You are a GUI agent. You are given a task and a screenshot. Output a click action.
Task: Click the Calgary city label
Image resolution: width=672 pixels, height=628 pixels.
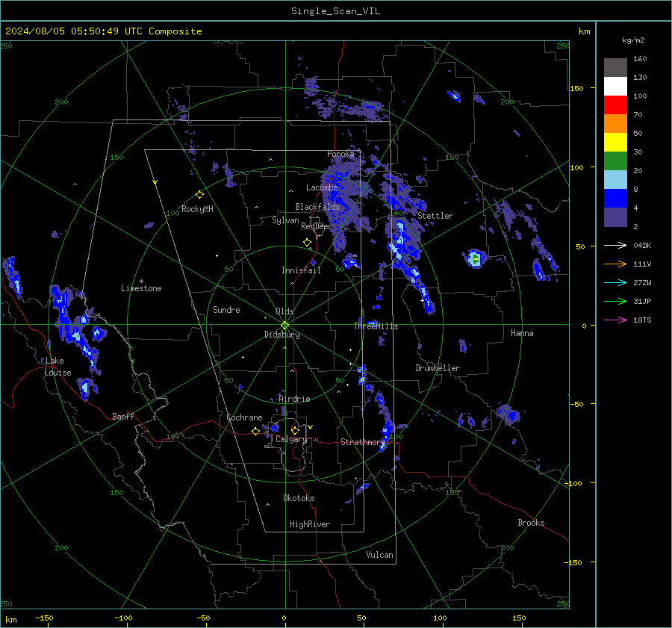tap(291, 439)
